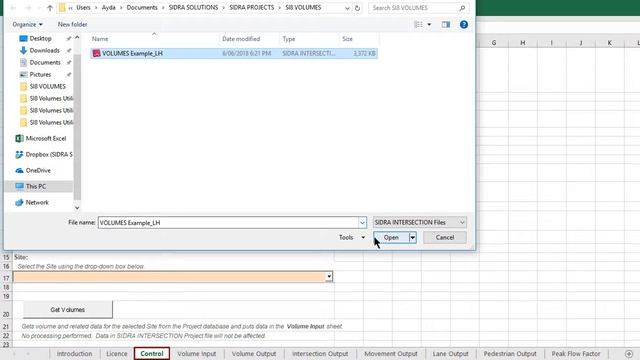Select the VOLUMES Example_LH file icon

[96, 53]
